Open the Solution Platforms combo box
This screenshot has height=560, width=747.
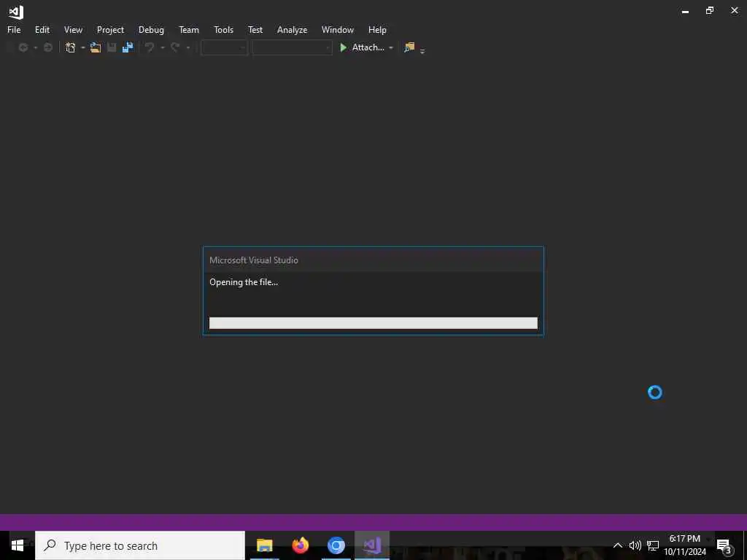click(x=292, y=47)
